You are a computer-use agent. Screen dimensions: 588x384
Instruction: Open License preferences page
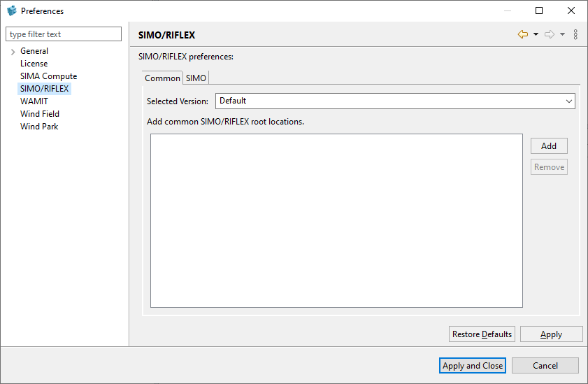coord(34,64)
